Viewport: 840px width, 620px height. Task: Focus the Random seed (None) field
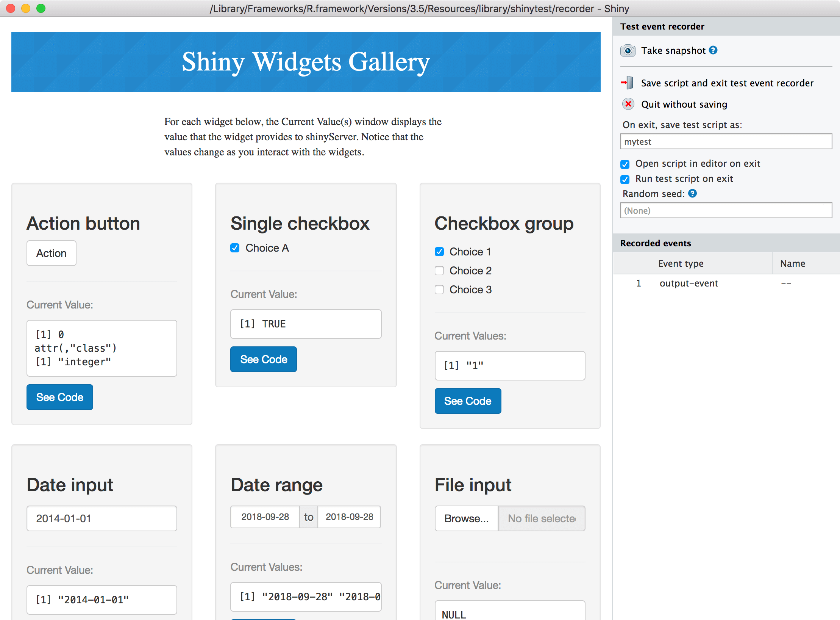point(726,210)
